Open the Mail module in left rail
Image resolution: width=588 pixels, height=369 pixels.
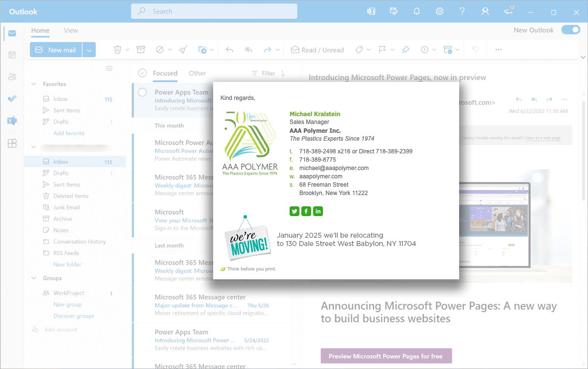pos(12,33)
